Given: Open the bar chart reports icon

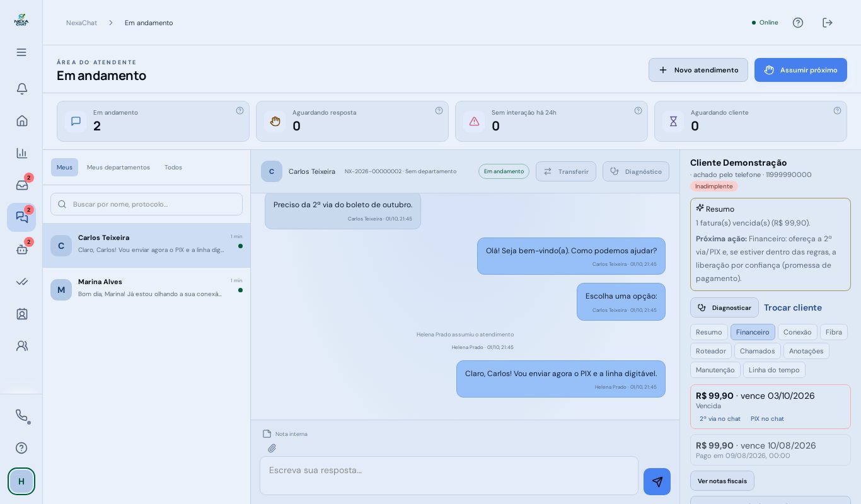Looking at the screenshot, I should 21,153.
